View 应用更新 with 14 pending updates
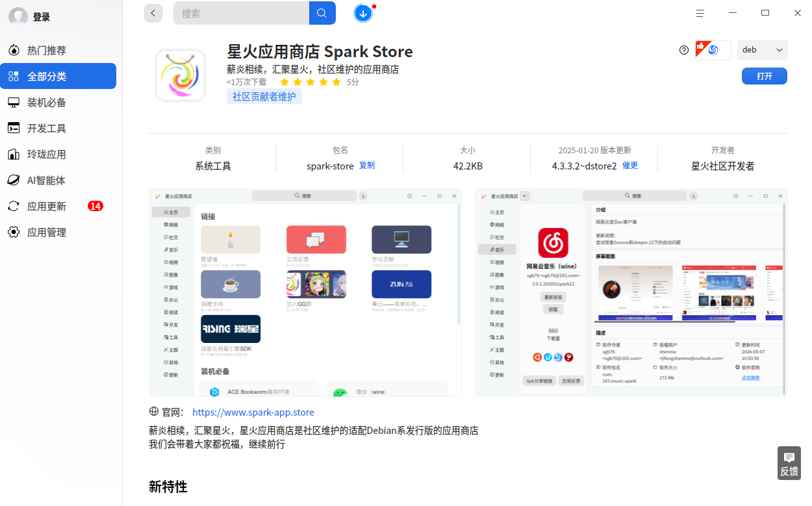 (58, 206)
